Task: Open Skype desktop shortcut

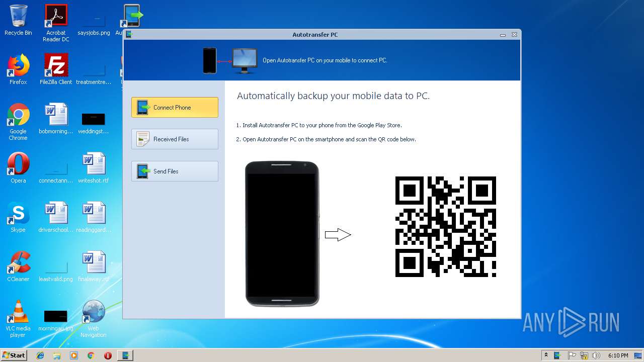Action: (x=18, y=217)
